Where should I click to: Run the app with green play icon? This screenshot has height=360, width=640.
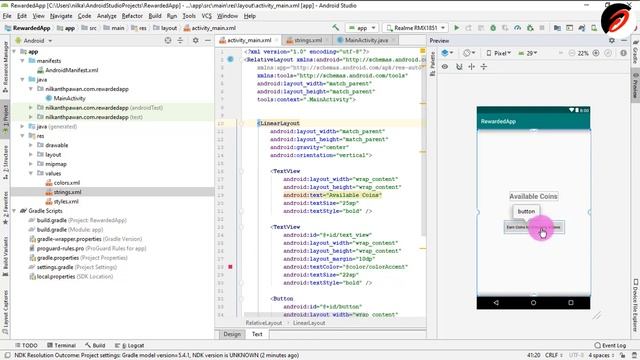pyautogui.click(x=457, y=28)
